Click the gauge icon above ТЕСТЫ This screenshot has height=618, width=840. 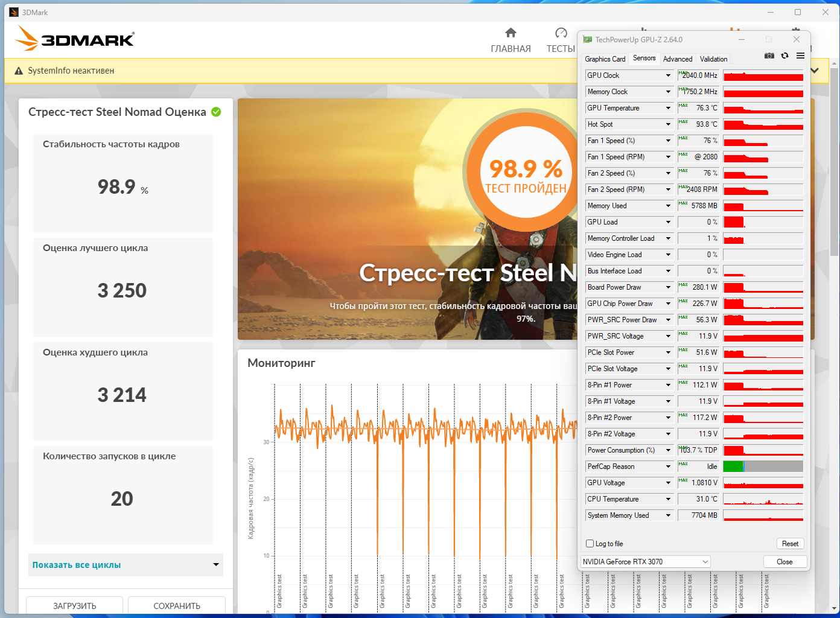(561, 33)
